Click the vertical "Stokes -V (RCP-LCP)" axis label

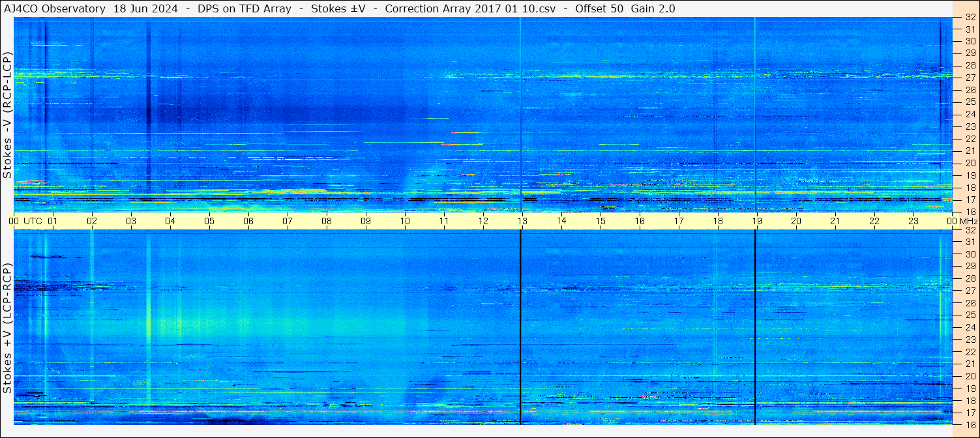8,115
